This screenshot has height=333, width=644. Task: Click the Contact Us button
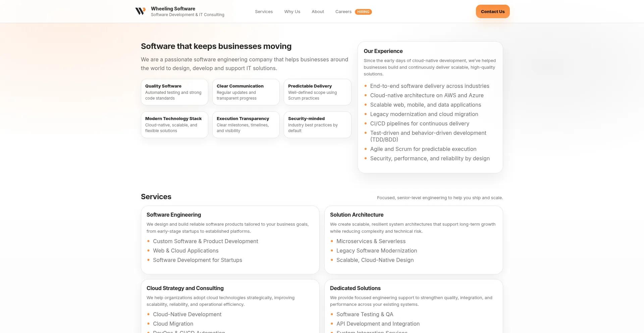[492, 11]
